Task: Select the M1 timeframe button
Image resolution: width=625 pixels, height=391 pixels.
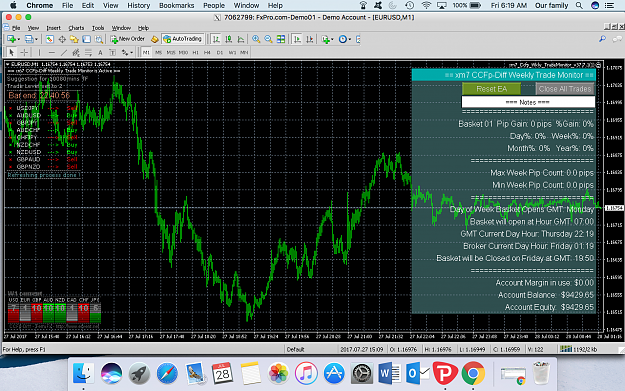Action: [146, 52]
